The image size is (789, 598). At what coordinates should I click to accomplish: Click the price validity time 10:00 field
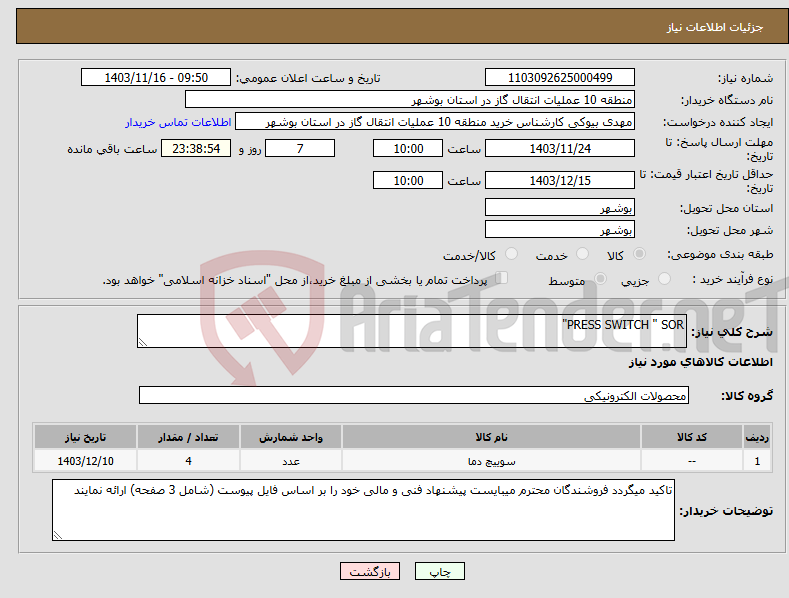point(408,180)
